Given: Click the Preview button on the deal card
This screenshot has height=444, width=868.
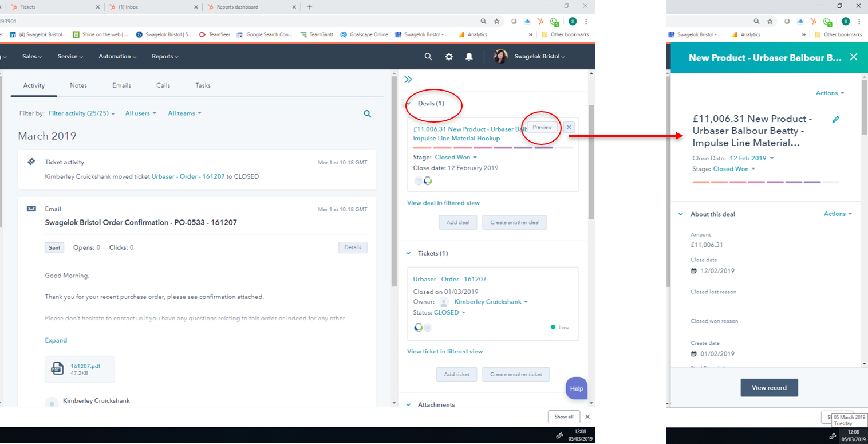Looking at the screenshot, I should pos(542,127).
